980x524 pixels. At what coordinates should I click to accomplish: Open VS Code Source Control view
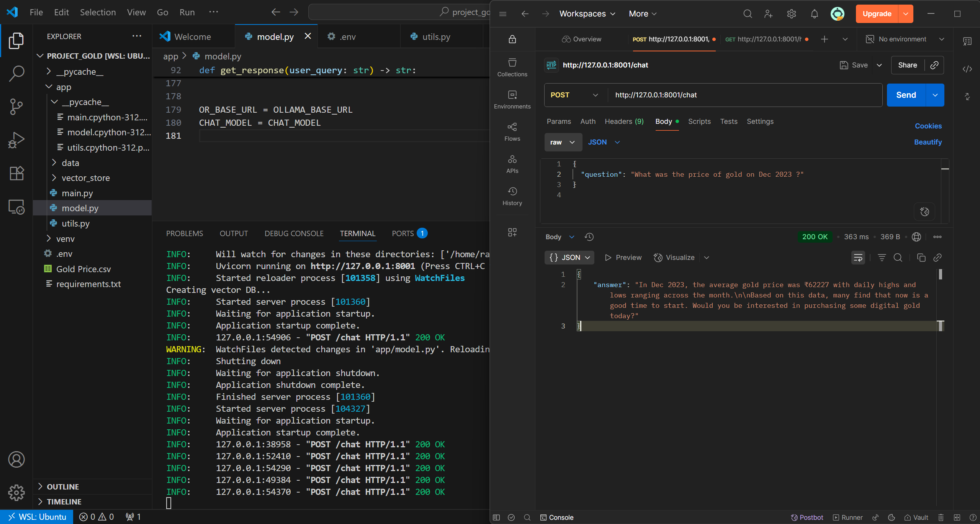click(16, 107)
